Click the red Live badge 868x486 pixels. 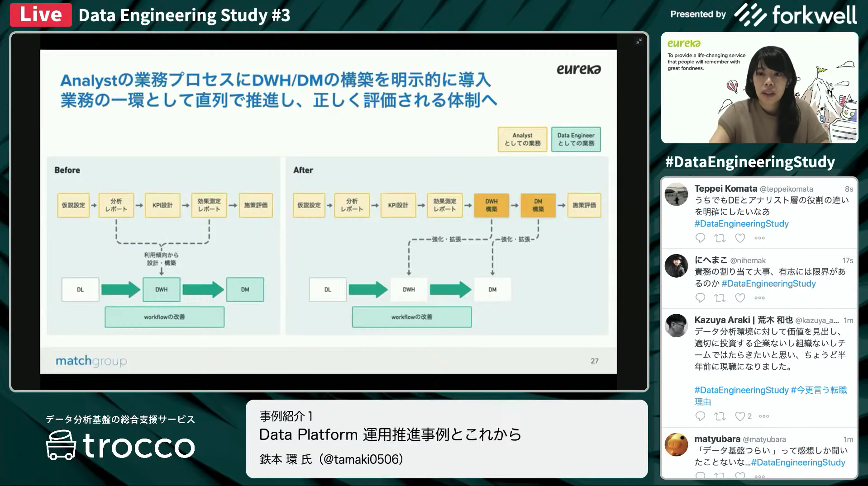[41, 14]
